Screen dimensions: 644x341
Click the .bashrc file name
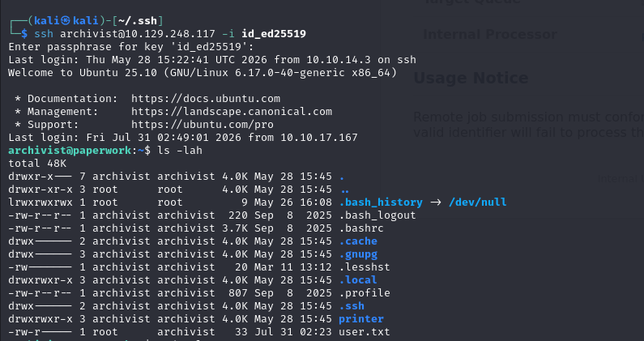(x=361, y=228)
